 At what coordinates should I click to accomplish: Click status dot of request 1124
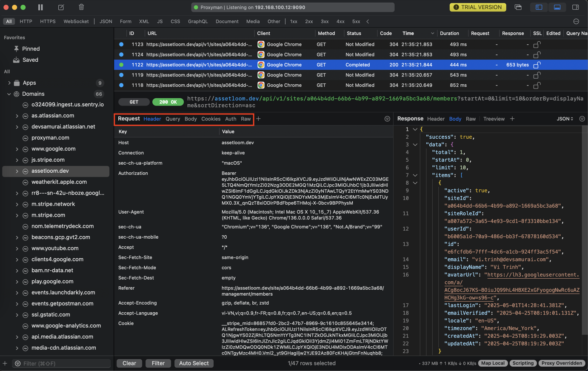[121, 54]
